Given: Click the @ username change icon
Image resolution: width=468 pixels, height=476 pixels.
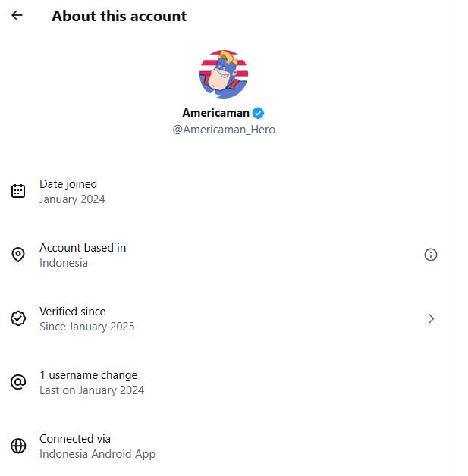Looking at the screenshot, I should coord(18,382).
